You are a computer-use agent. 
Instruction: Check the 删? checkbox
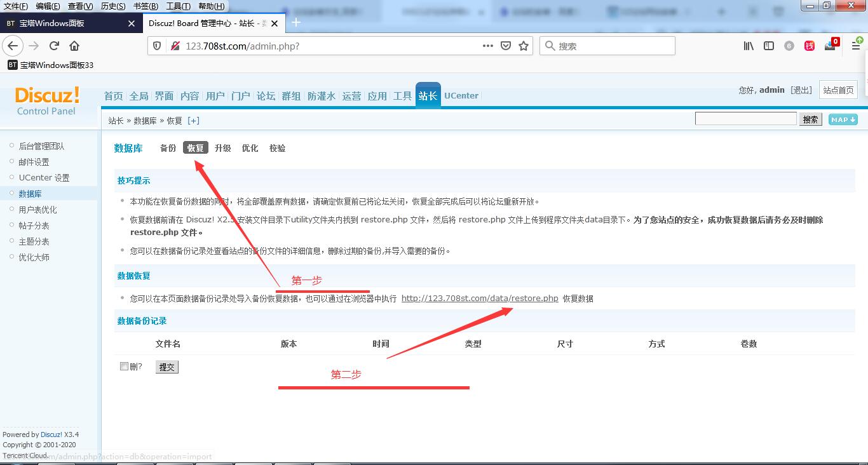[124, 366]
